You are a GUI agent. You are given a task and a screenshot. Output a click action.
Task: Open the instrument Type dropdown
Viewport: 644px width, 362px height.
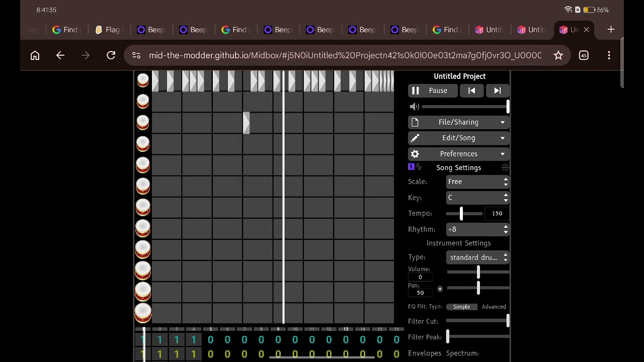(477, 257)
